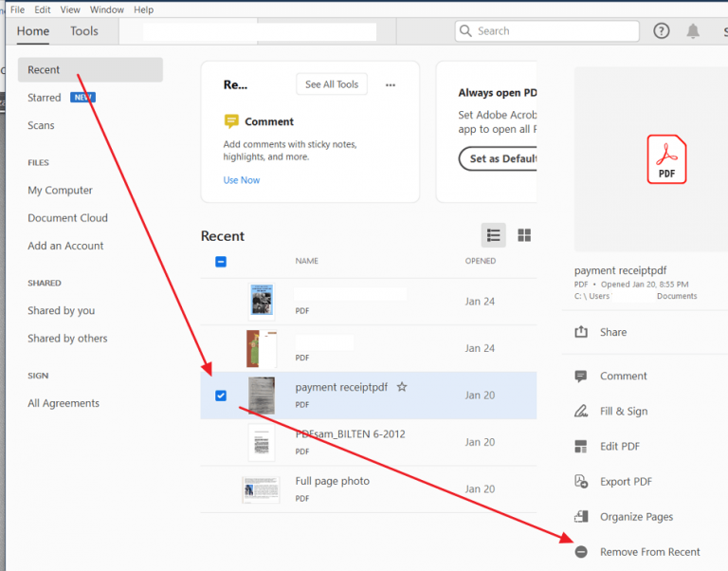Viewport: 728px width, 571px height.
Task: Click the large PDF preview icon
Action: point(666,159)
